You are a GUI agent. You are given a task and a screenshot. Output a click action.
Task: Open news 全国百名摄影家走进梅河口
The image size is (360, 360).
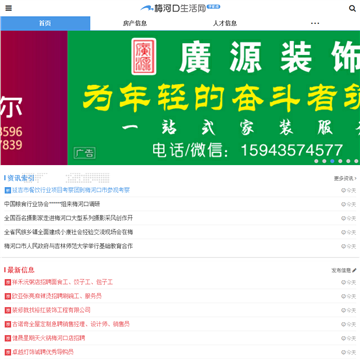coord(68,218)
